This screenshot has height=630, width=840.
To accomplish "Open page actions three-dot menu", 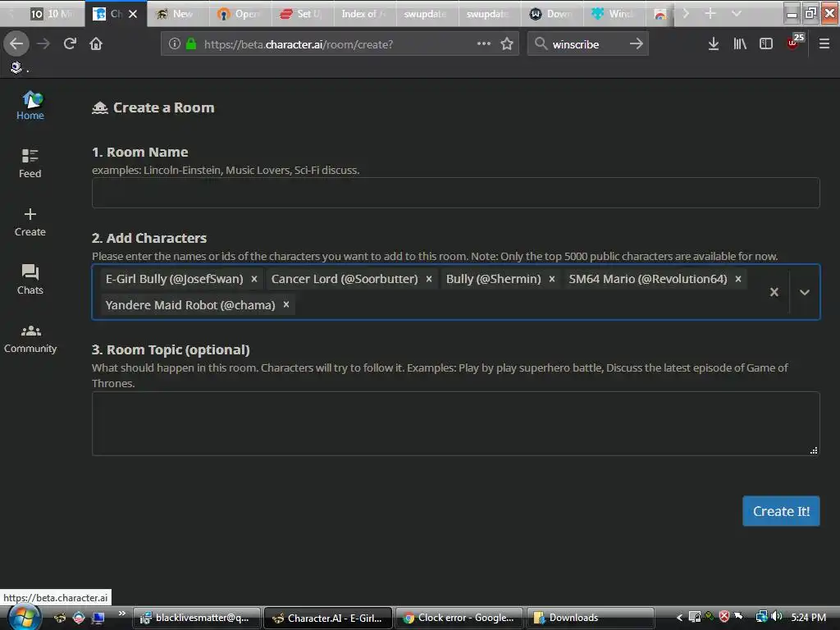I will [x=484, y=44].
